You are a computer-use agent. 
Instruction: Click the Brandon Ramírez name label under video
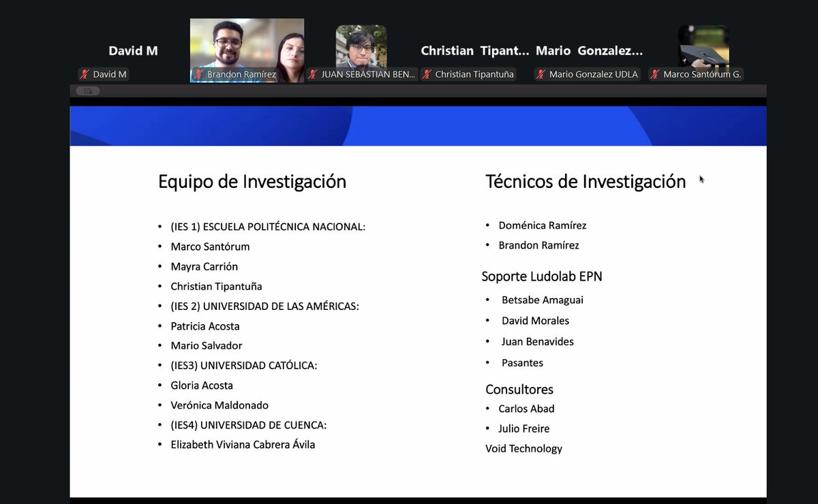(242, 74)
